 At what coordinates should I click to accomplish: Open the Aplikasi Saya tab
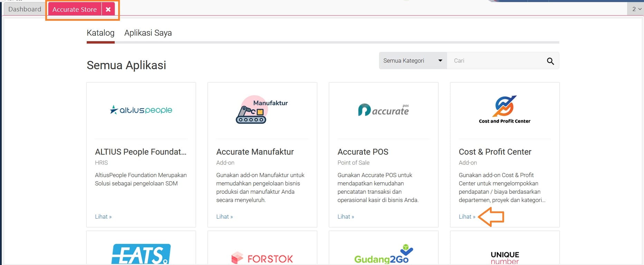[148, 33]
